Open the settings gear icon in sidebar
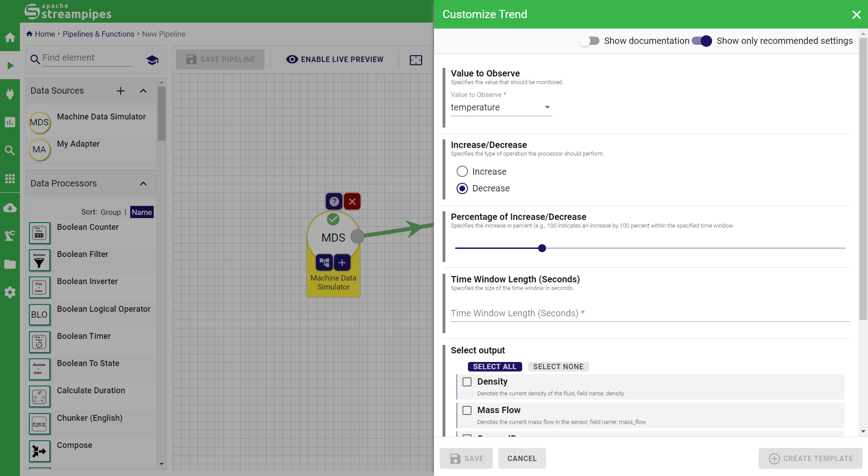Viewport: 868px width, 476px height. (x=10, y=292)
